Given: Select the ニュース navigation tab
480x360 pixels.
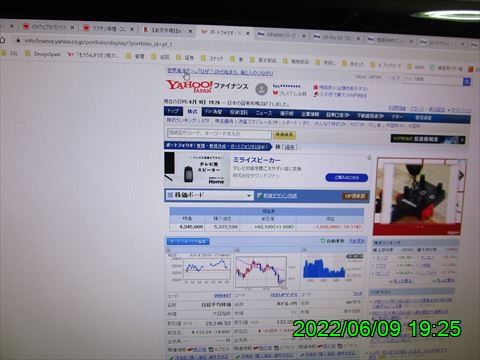Looking at the screenshot, I should 264,113.
